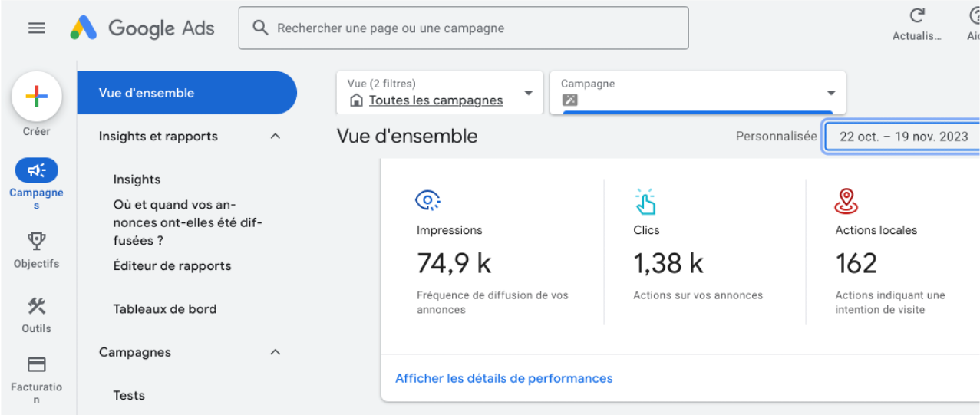980x415 pixels.
Task: Open 'Afficher les détails de performances'
Action: coord(504,378)
